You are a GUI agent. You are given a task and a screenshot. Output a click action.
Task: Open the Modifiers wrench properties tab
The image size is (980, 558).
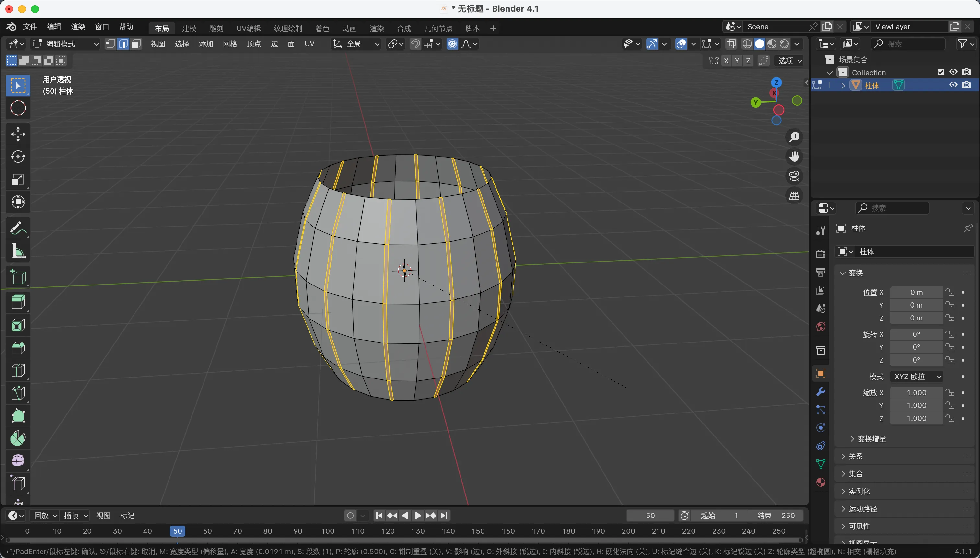pyautogui.click(x=821, y=392)
